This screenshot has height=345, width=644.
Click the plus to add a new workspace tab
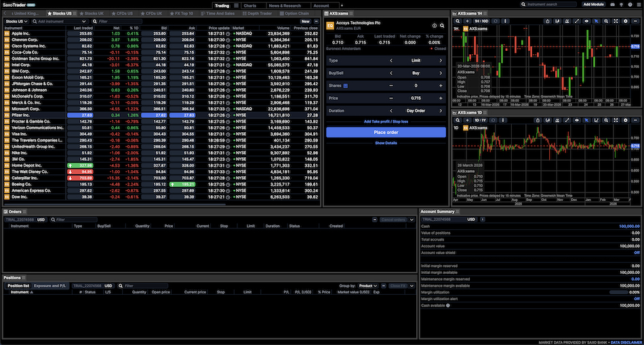point(342,5)
